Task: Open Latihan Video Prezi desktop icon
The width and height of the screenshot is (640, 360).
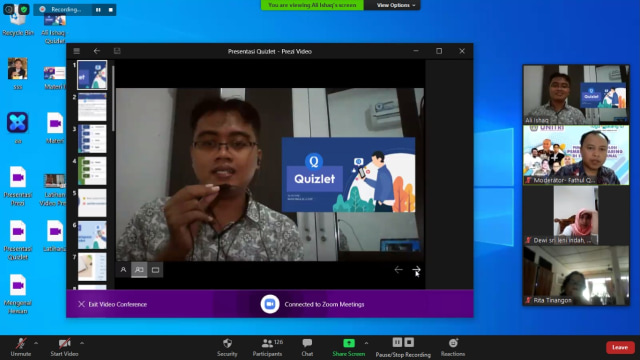Action: (54, 190)
